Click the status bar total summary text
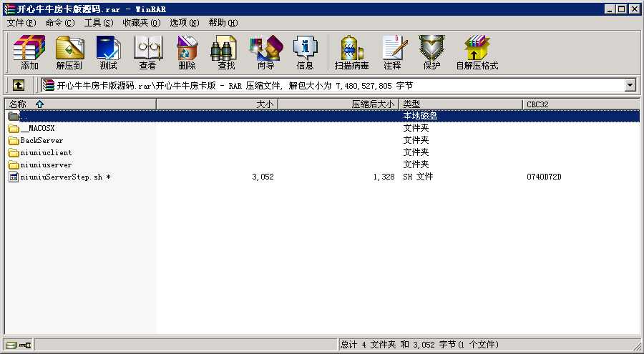 419,345
